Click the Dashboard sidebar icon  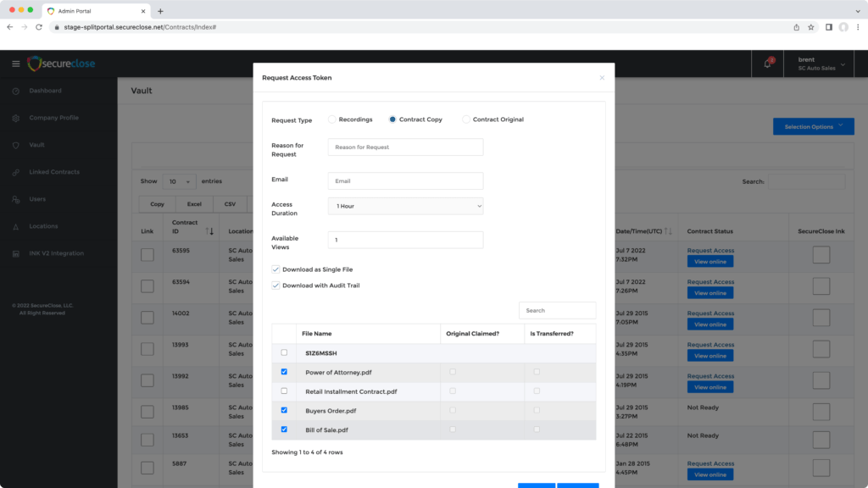(x=15, y=91)
